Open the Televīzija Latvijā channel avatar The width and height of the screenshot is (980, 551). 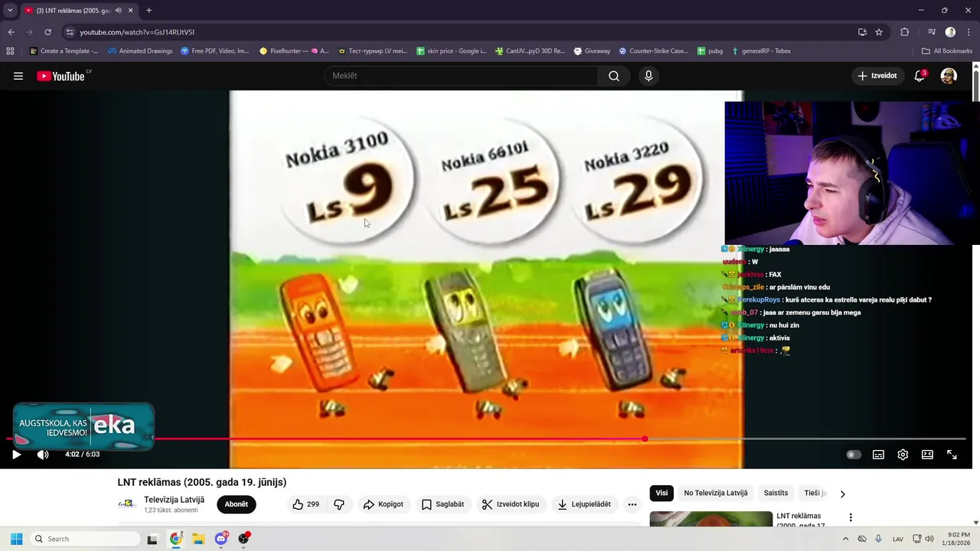[127, 504]
